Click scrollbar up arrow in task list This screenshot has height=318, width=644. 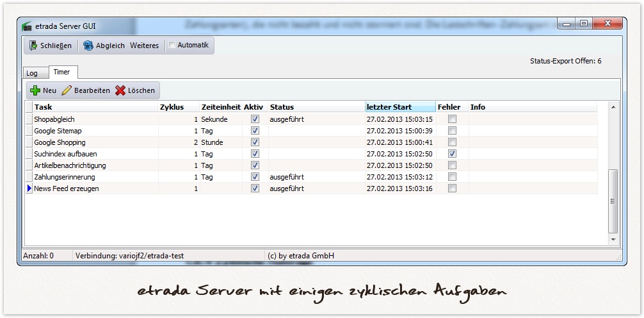point(613,106)
